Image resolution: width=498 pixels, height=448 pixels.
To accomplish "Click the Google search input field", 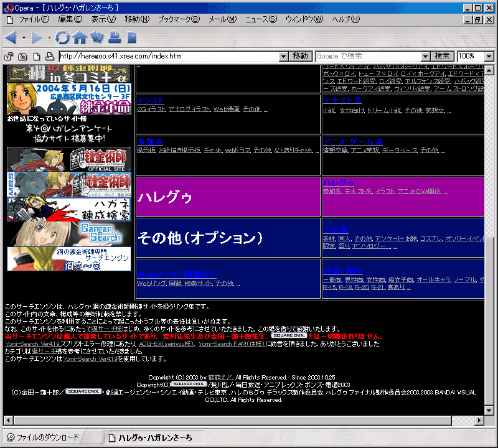I will point(369,57).
